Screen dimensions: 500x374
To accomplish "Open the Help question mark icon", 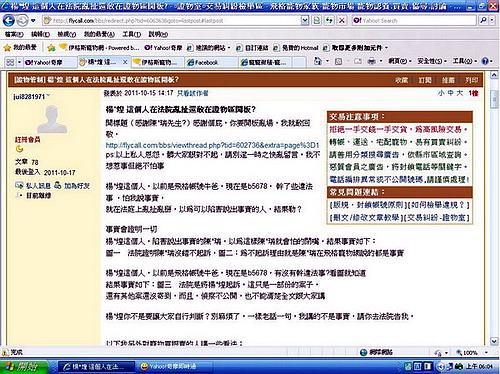I will pyautogui.click(x=485, y=61).
